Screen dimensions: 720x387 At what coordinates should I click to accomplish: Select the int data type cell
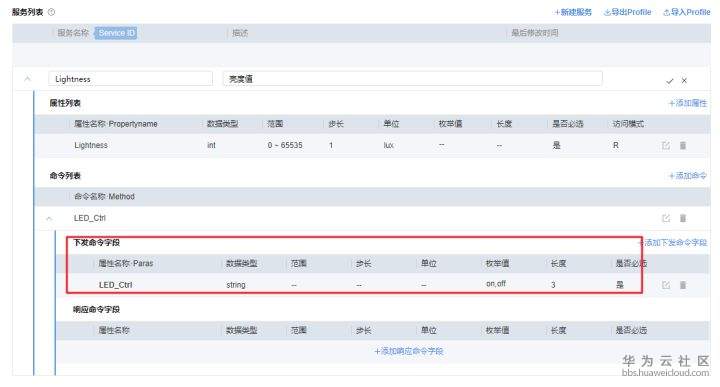click(x=211, y=146)
